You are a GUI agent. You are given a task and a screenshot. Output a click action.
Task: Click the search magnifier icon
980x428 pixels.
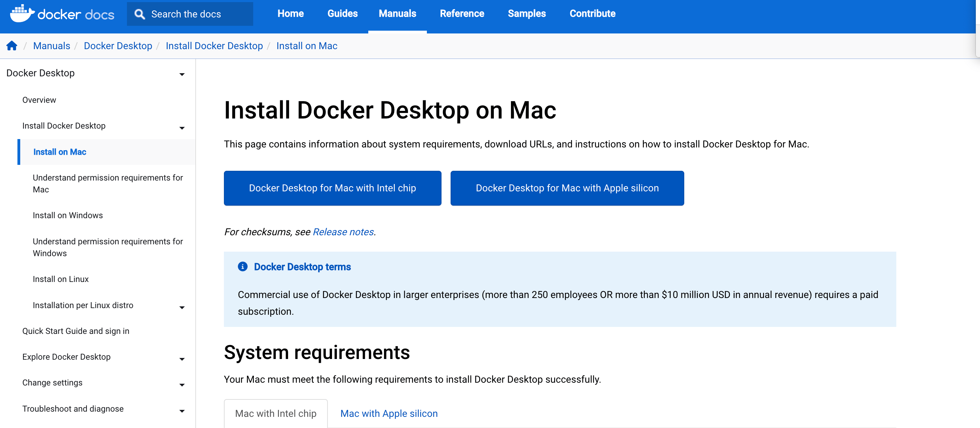tap(140, 14)
